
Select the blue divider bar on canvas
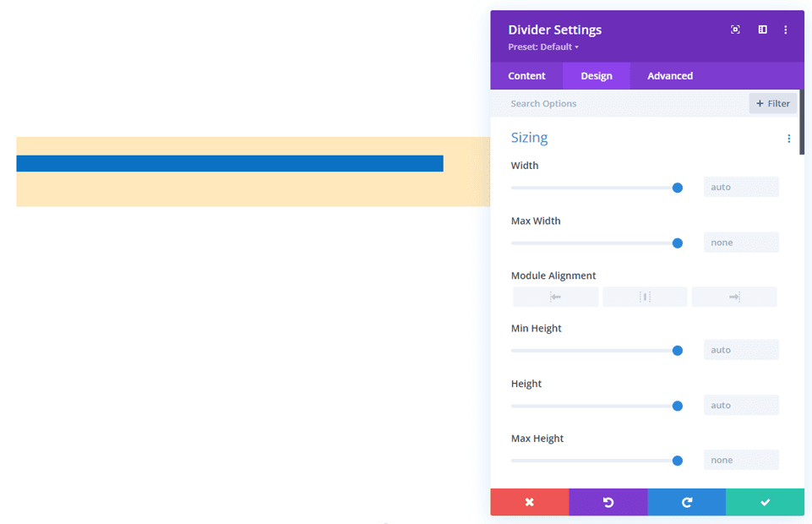(x=230, y=164)
